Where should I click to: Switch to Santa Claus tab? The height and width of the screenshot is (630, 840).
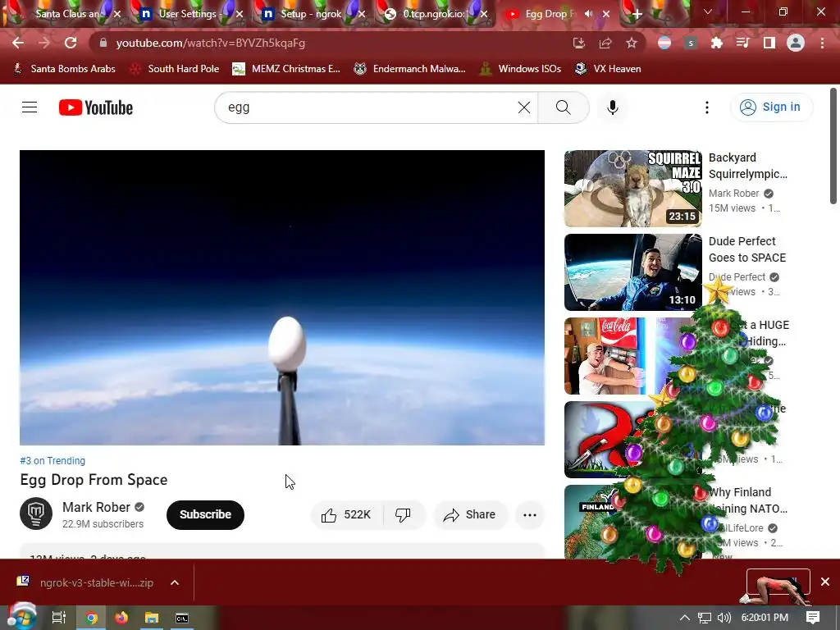tap(66, 14)
